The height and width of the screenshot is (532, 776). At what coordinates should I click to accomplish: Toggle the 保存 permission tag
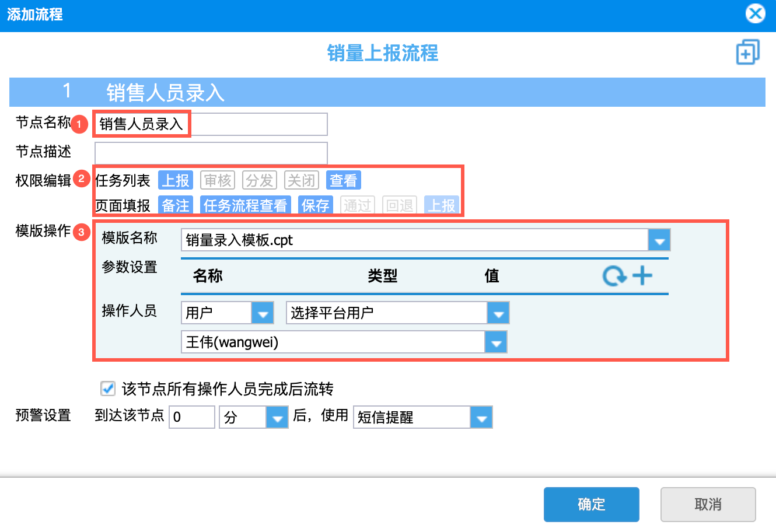tap(316, 205)
